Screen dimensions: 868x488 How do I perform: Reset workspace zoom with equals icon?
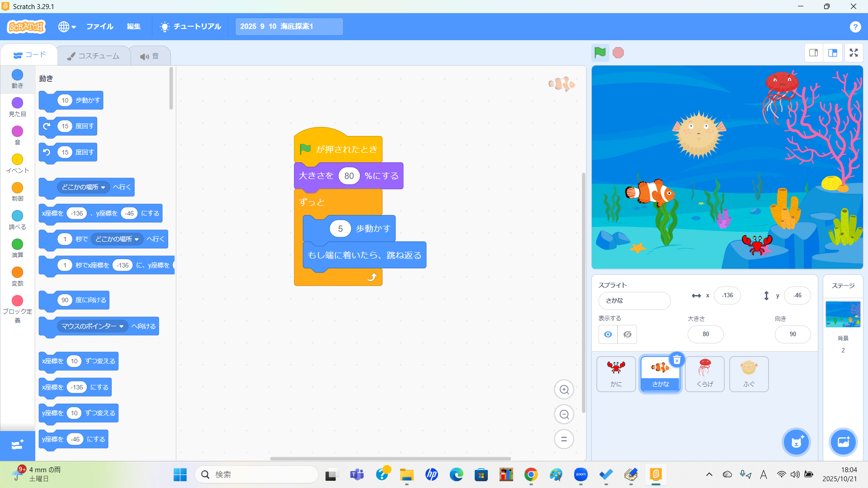pos(564,439)
